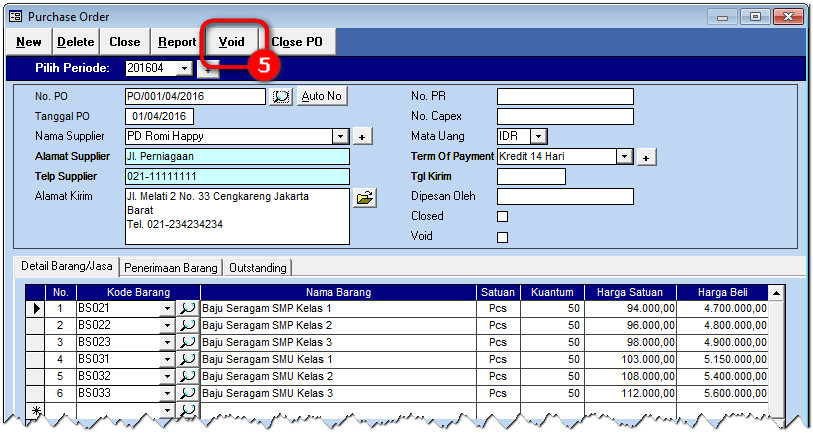Click magnifier lookup icon for item BS021
Screen dimensions: 813x438
coord(187,309)
